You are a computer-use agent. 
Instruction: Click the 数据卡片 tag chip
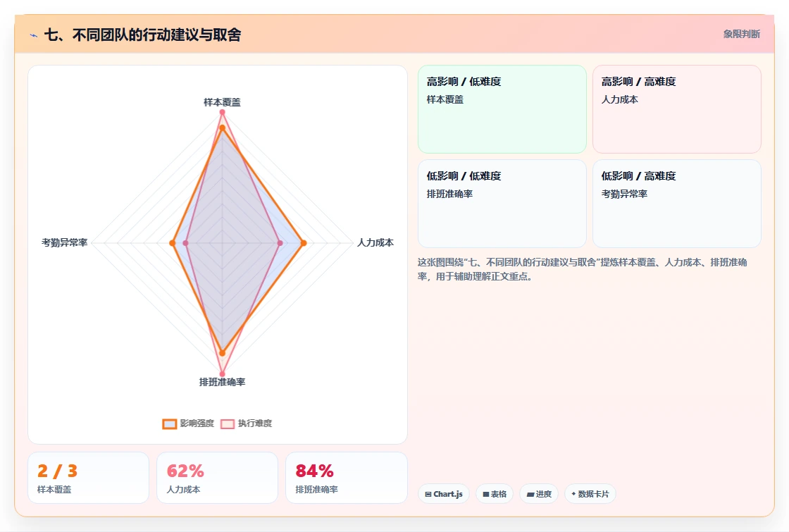[590, 494]
